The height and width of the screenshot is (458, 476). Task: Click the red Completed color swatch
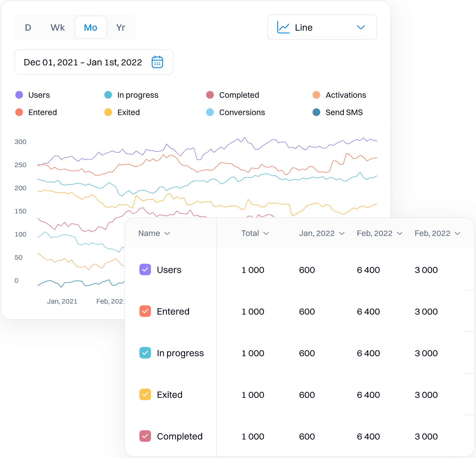point(210,95)
